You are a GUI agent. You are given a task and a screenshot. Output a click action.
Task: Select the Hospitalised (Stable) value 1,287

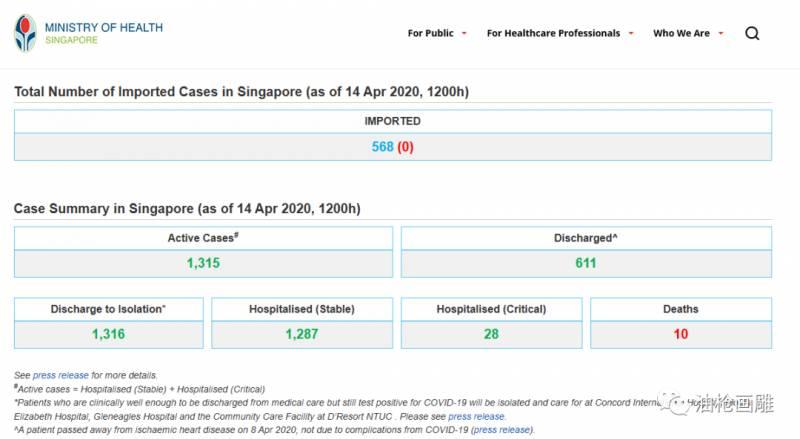click(x=302, y=334)
